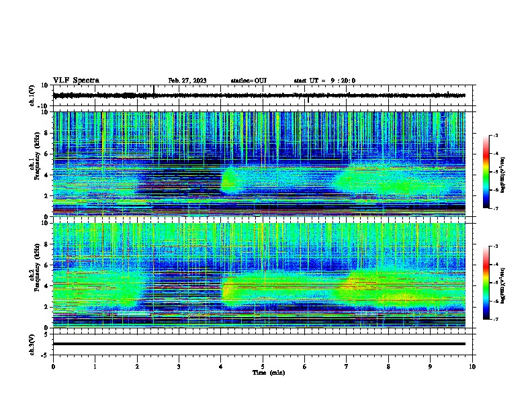Click the "6" kHz tick on ch.2 frequency axis
Viewport: 532px width, 411px height.
pyautogui.click(x=47, y=265)
